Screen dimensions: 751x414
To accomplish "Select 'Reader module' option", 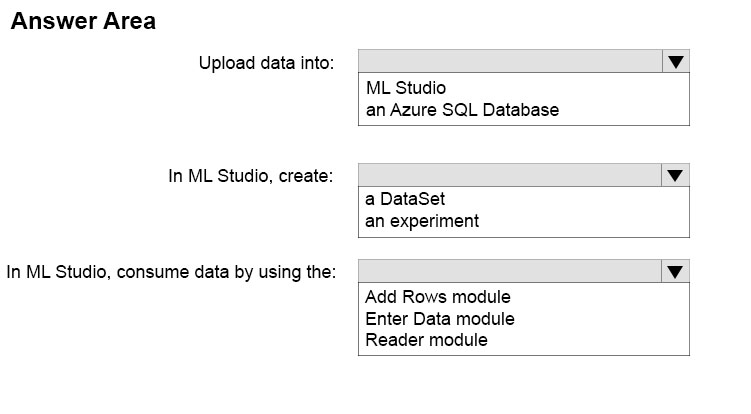I will pyautogui.click(x=426, y=340).
